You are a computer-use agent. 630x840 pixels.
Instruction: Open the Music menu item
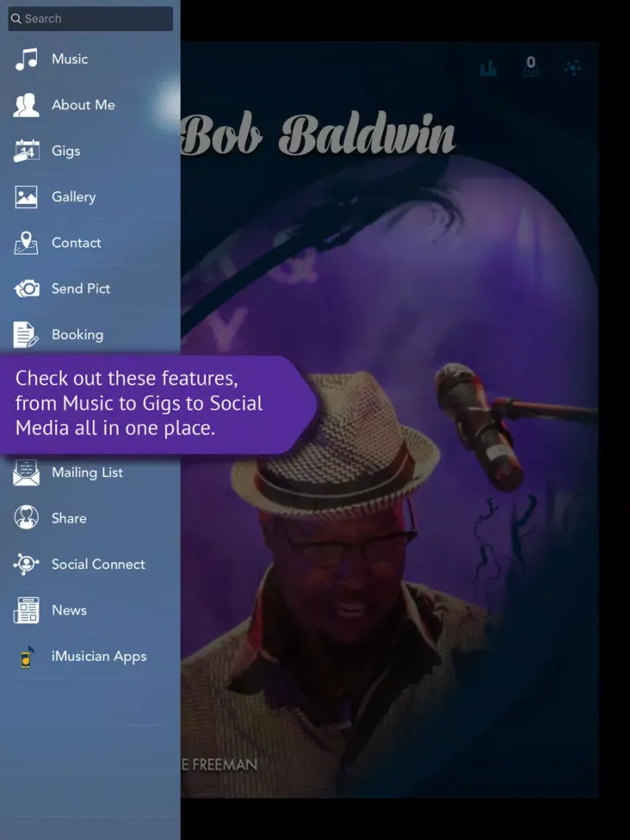[90, 59]
